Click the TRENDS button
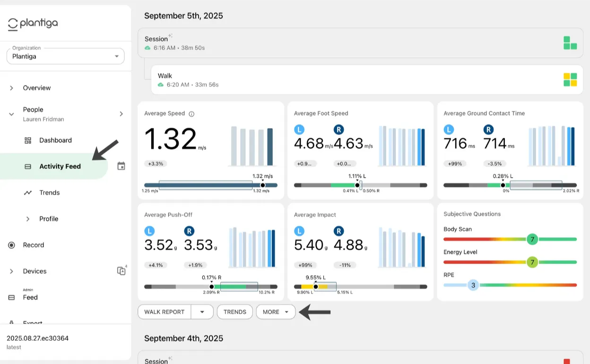Image resolution: width=590 pixels, height=364 pixels. coord(235,312)
